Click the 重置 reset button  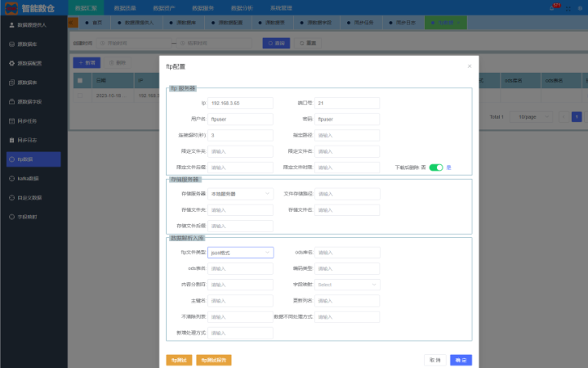tap(308, 43)
